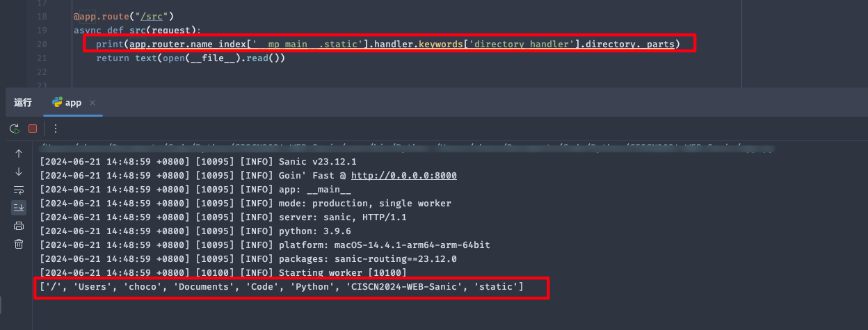The width and height of the screenshot is (868, 330).
Task: Click the 运行 panel title
Action: [x=23, y=103]
